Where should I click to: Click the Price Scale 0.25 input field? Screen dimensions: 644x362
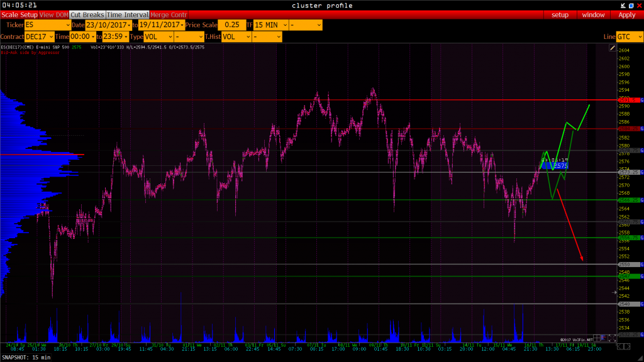click(231, 25)
